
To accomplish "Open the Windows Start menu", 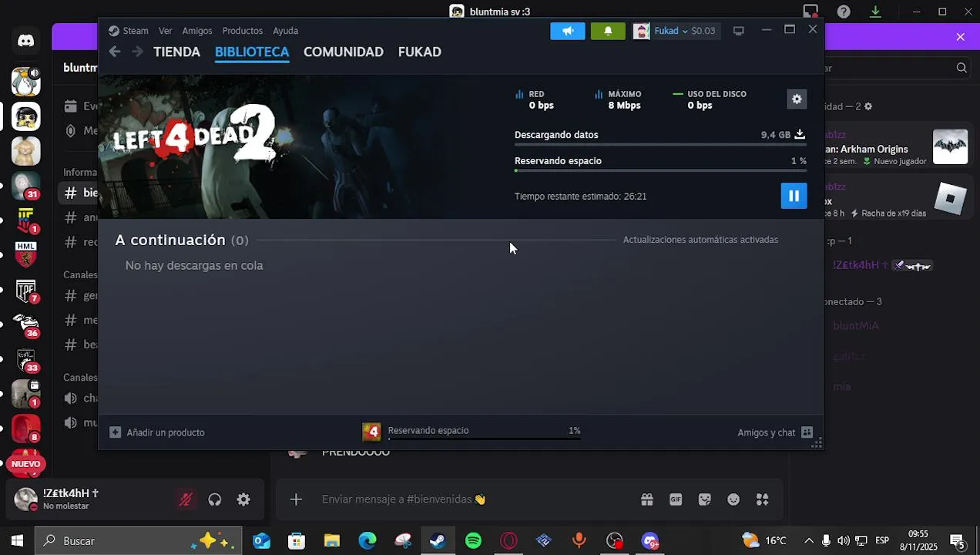I will 17,541.
